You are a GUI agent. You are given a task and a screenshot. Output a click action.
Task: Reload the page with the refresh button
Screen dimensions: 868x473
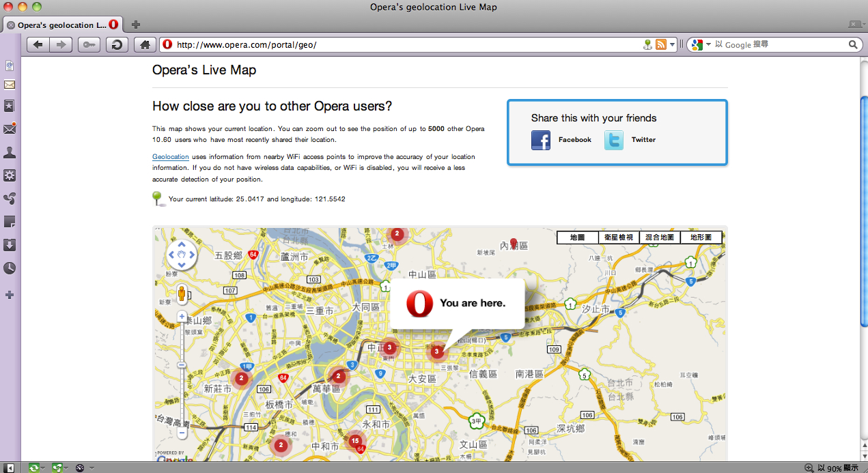tap(117, 44)
